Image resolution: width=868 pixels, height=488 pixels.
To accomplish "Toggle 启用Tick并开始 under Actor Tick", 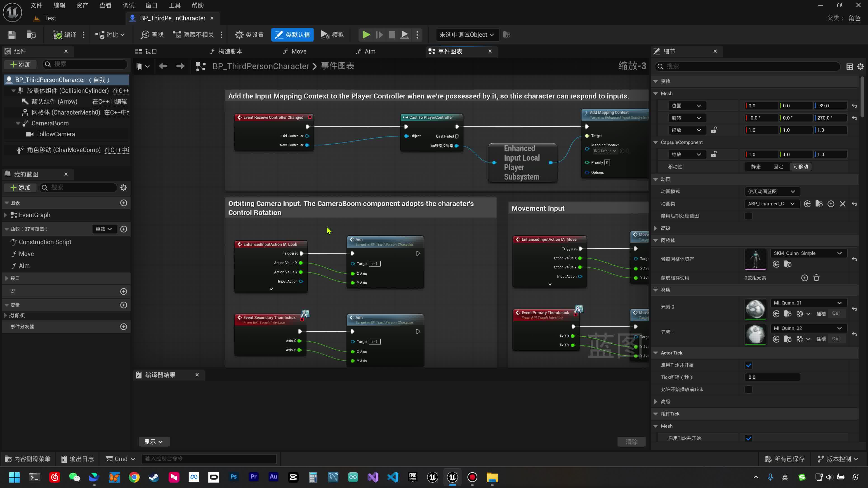I will 748,365.
